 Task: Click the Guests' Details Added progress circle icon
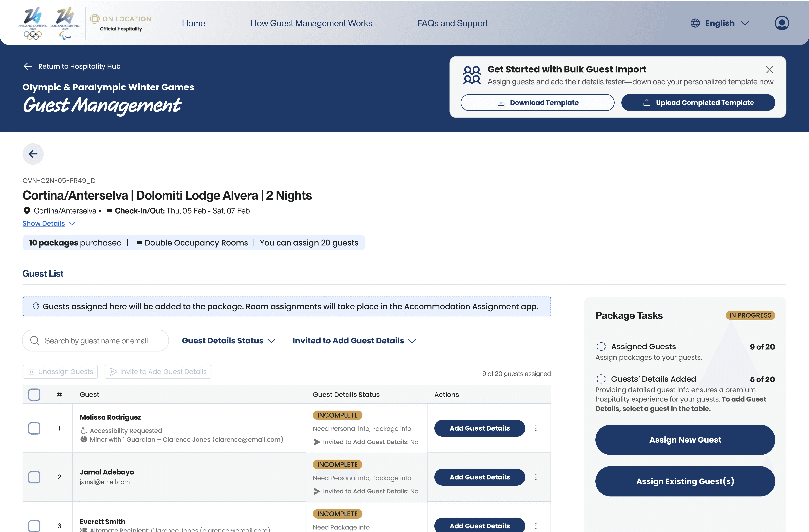pyautogui.click(x=601, y=379)
